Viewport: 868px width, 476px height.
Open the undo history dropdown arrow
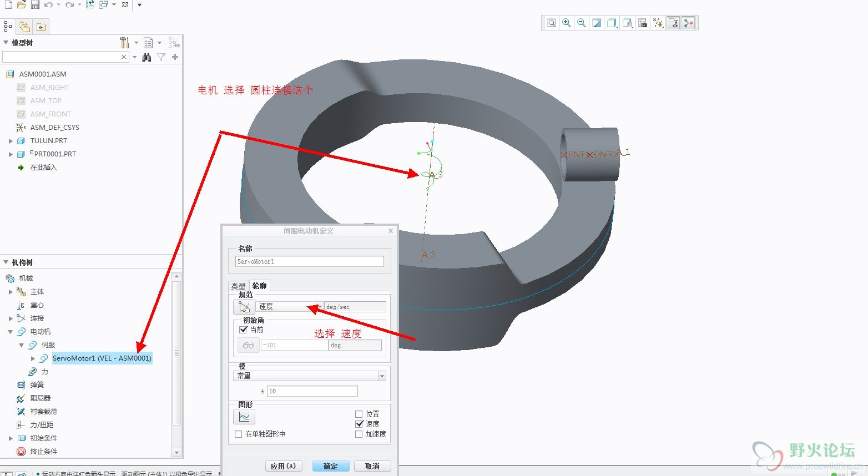pos(58,4)
